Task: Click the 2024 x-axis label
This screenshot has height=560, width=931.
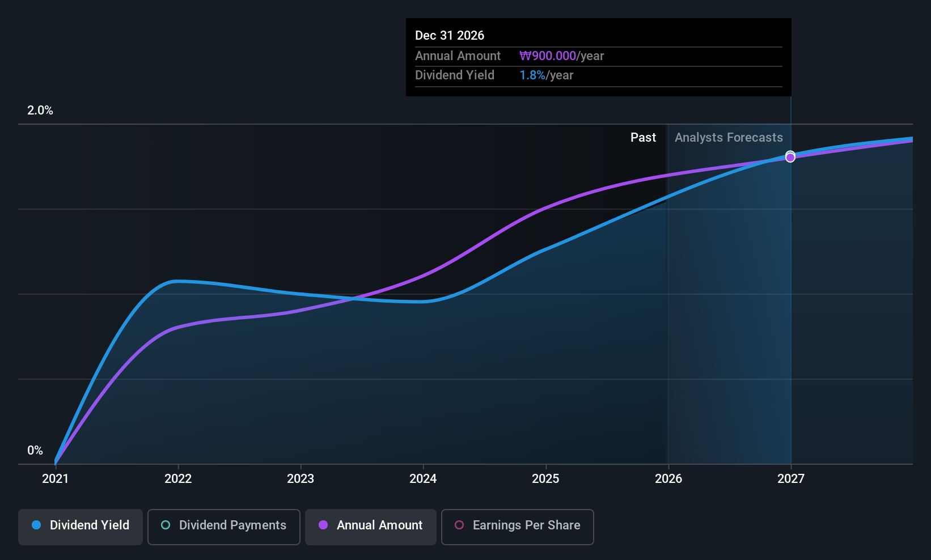Action: pos(423,479)
